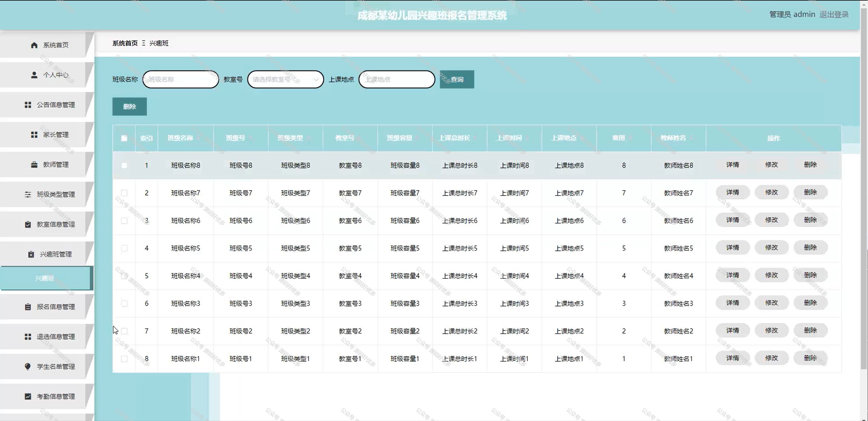Screen dimensions: 868x421
Task: Focus the 班级名称 search input field
Action: pos(181,79)
